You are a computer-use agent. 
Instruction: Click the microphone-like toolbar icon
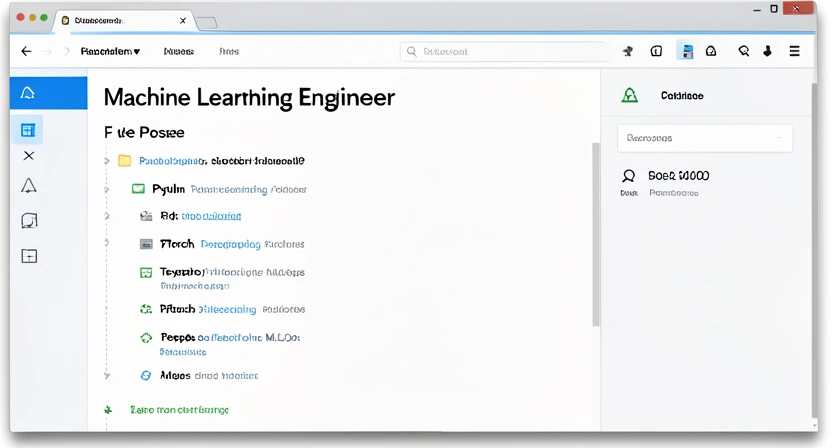[768, 51]
